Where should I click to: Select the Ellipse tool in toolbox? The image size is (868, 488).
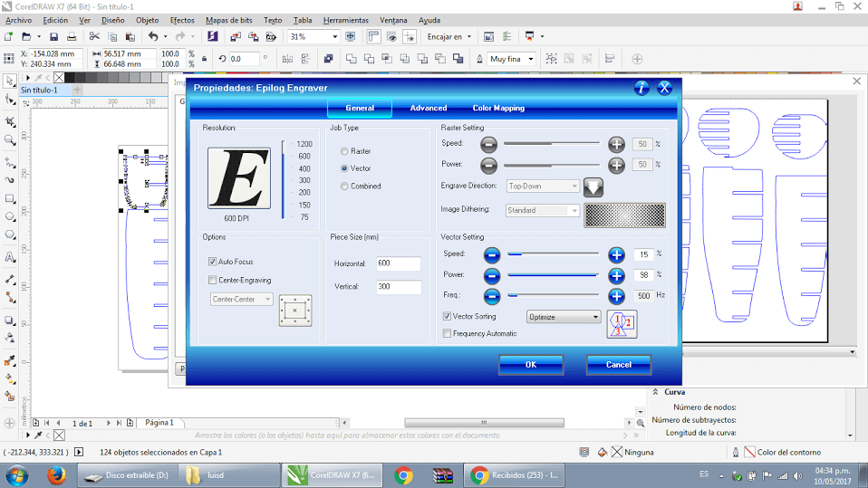click(9, 217)
